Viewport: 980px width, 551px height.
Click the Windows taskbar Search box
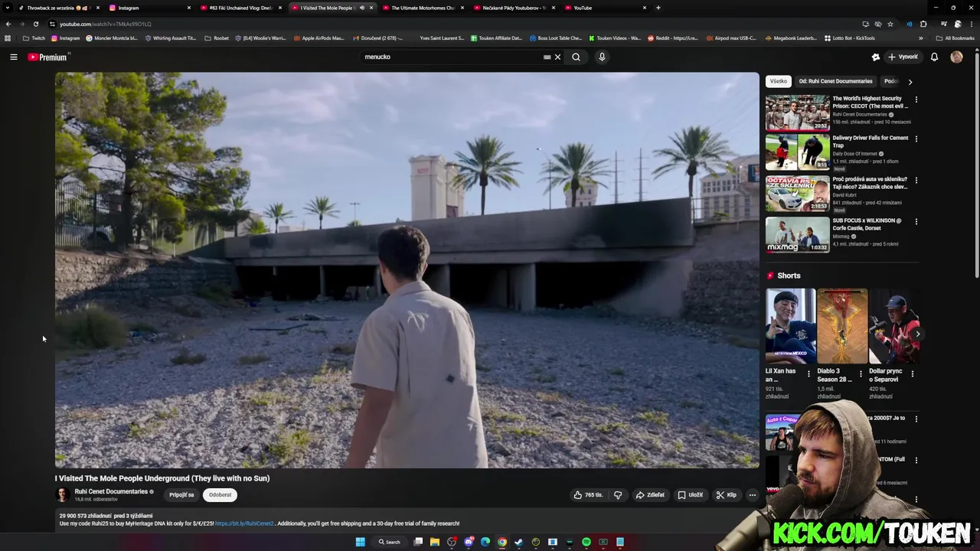(389, 542)
